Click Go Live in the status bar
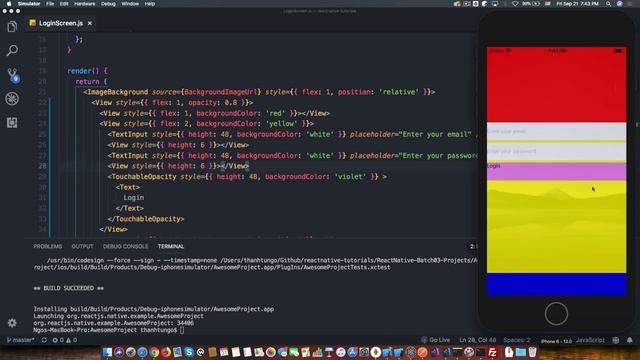The image size is (640, 360). pyautogui.click(x=436, y=340)
